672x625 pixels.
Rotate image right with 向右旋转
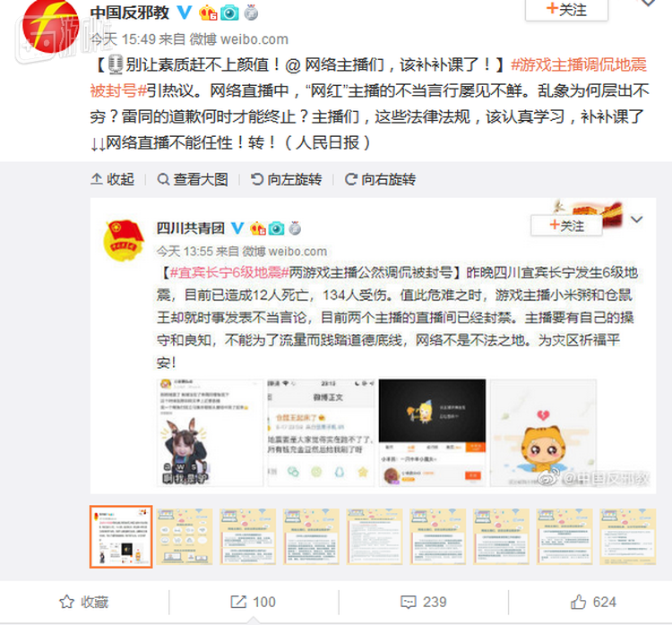click(x=380, y=179)
